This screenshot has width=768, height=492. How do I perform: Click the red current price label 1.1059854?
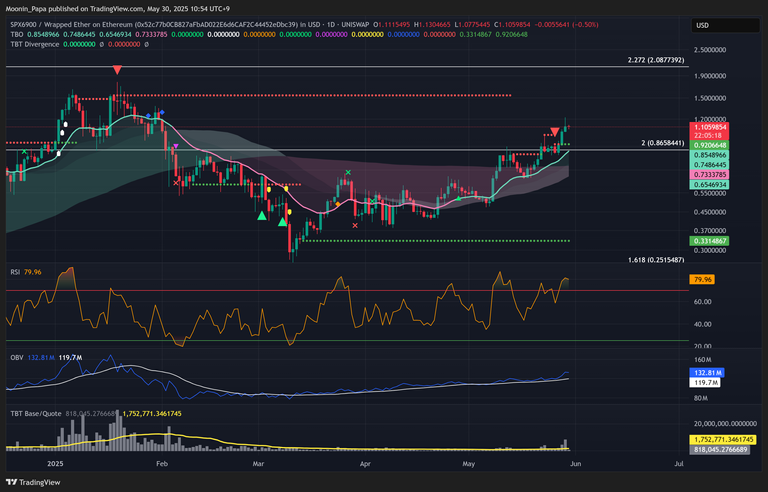tap(709, 128)
